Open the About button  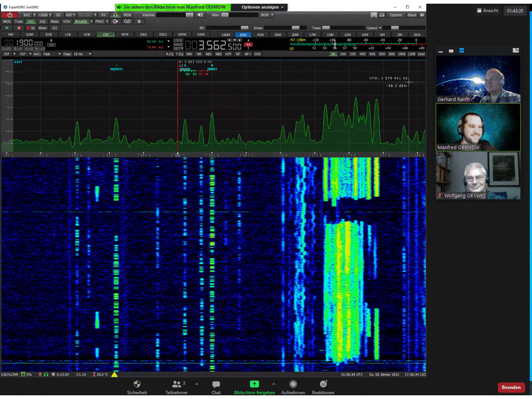point(412,15)
